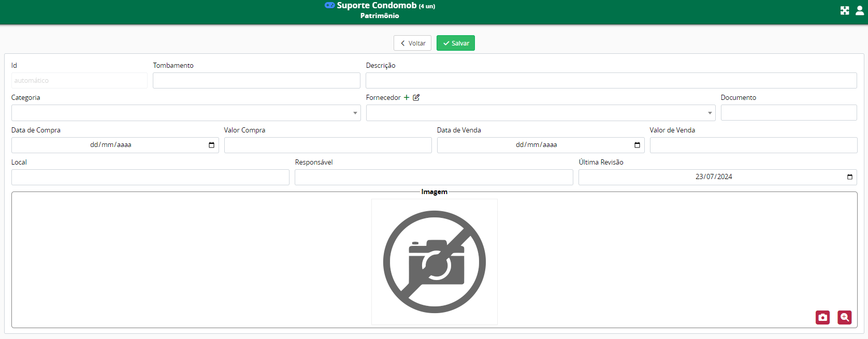The image size is (868, 339).
Task: Open Data de Venda calendar picker
Action: coord(637,145)
